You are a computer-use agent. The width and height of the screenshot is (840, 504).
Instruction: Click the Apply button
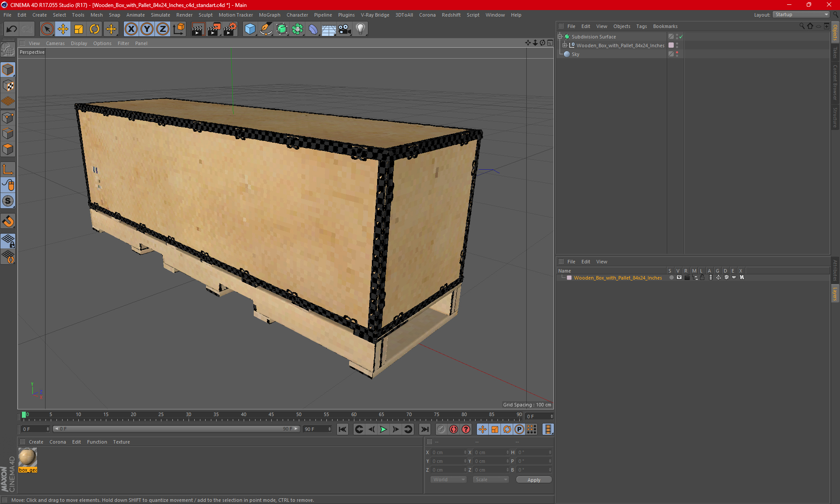tap(534, 480)
